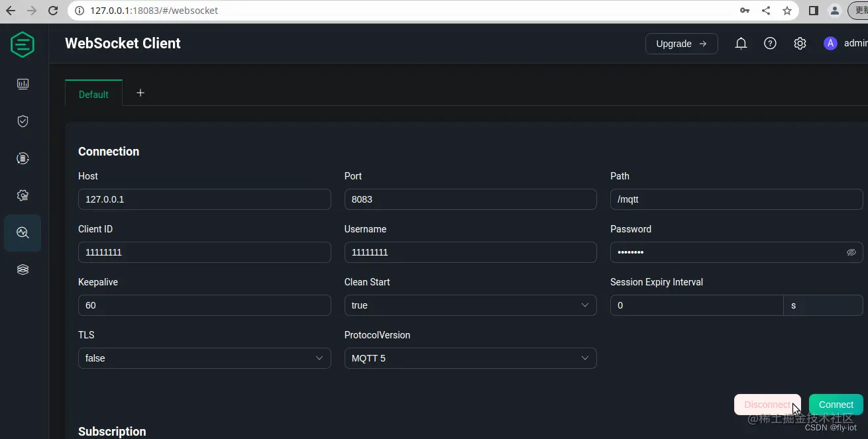Focus the Host input field
Image resolution: width=868 pixels, height=439 pixels.
coord(204,199)
